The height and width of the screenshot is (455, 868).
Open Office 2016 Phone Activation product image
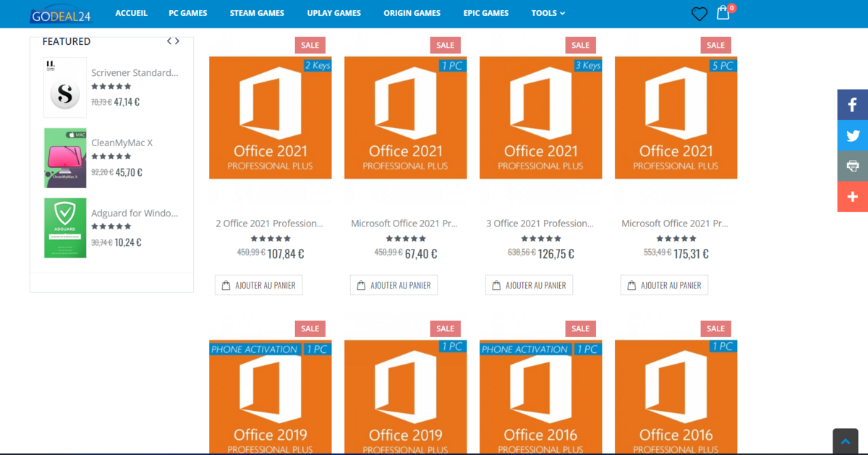click(541, 398)
